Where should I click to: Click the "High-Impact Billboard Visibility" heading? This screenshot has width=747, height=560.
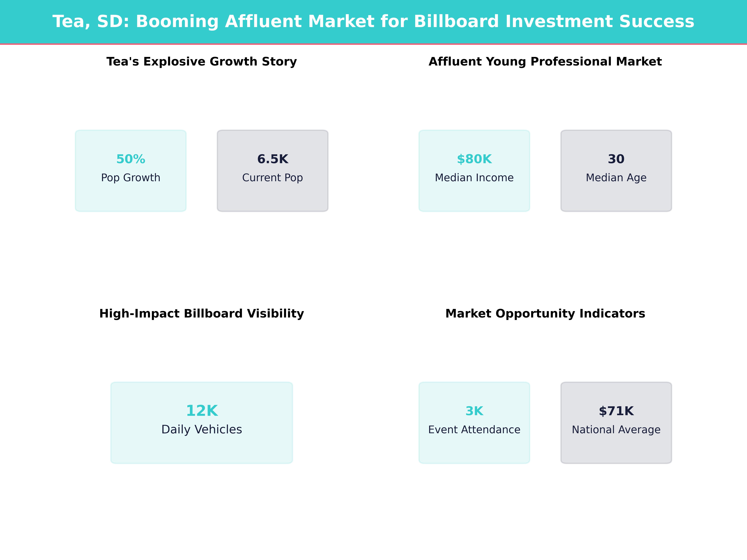pos(202,313)
